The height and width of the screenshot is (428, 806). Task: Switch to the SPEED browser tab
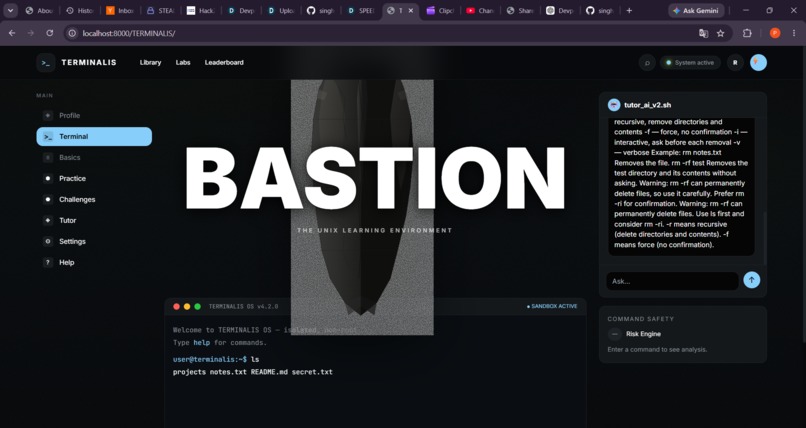[361, 10]
